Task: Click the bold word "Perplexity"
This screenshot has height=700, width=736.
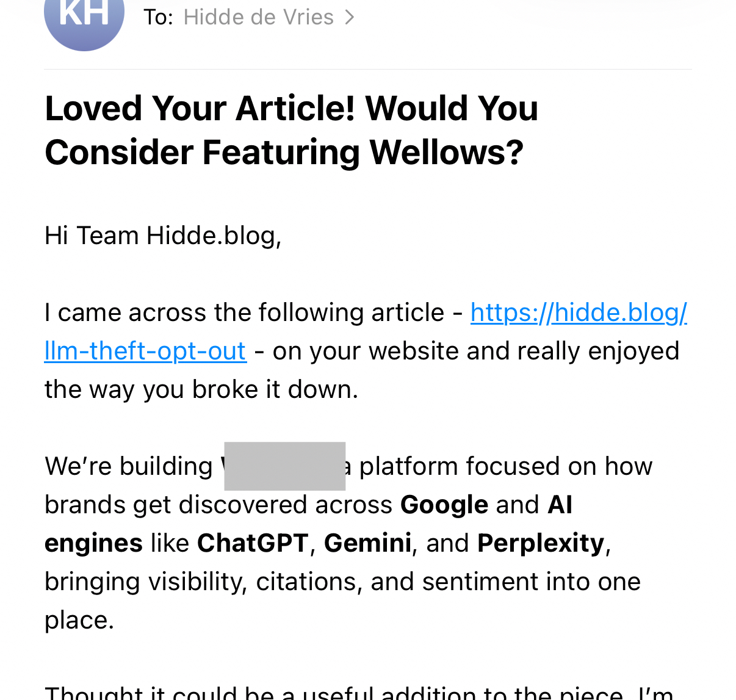Action: [x=541, y=543]
